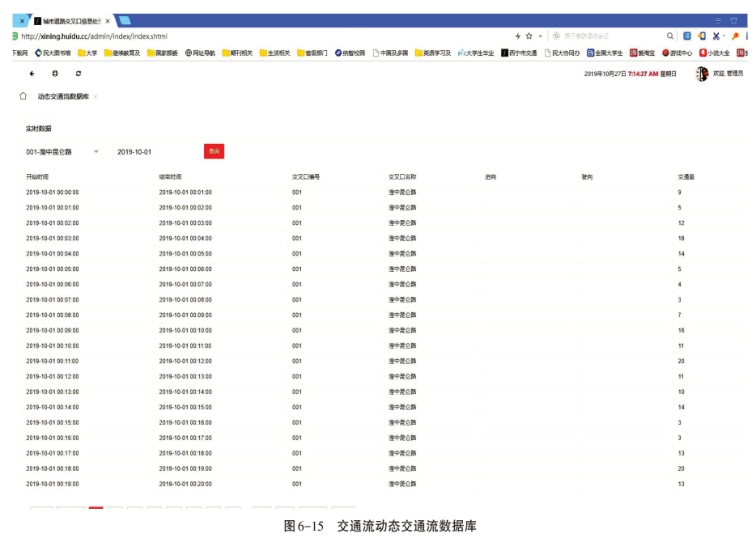Image resolution: width=756 pixels, height=542 pixels.
Task: Open a new browser tab
Action: pos(125,20)
